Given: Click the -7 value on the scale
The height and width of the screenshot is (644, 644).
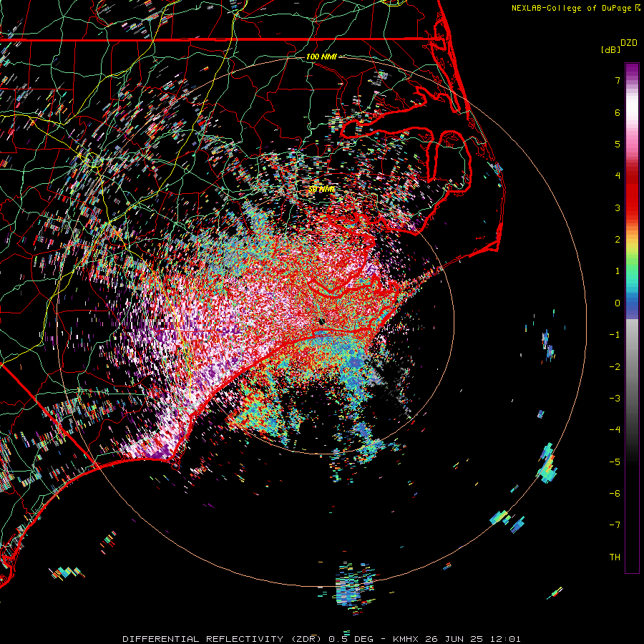Looking at the screenshot, I should point(615,525).
